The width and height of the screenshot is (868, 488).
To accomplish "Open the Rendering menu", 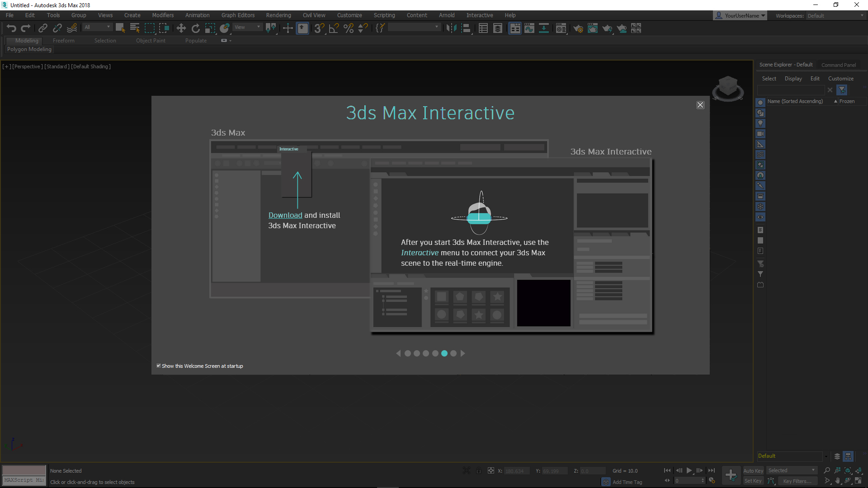I will 278,15.
